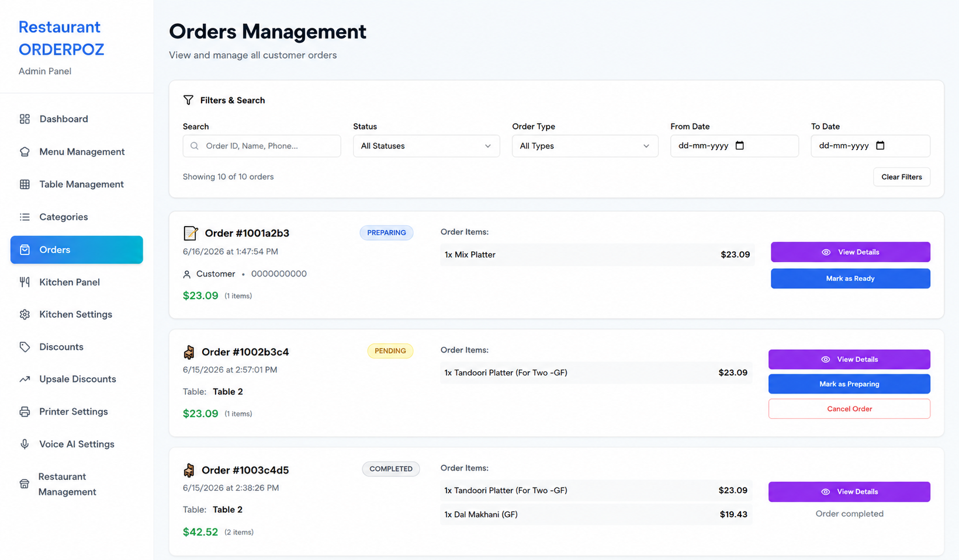The width and height of the screenshot is (959, 560).
Task: Click the Menu Management chef hat icon
Action: [25, 152]
